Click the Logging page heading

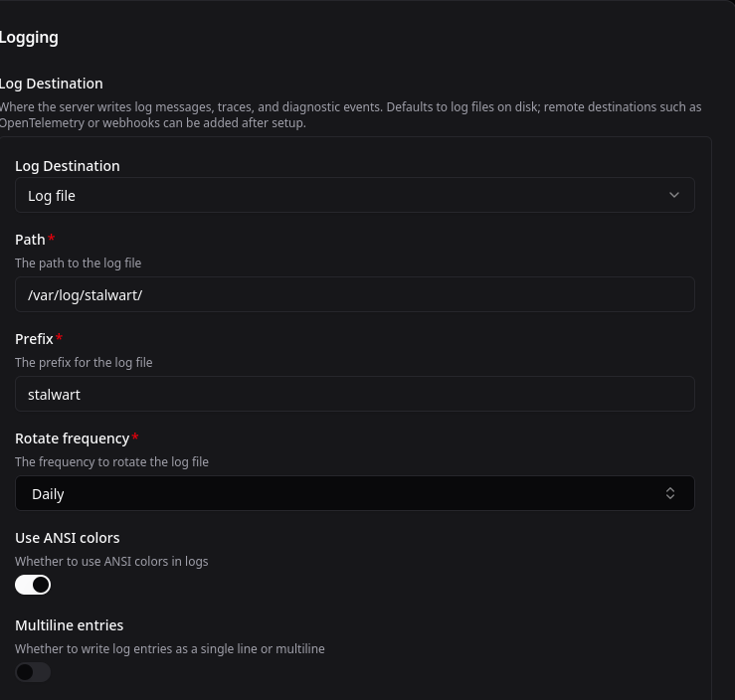point(29,38)
